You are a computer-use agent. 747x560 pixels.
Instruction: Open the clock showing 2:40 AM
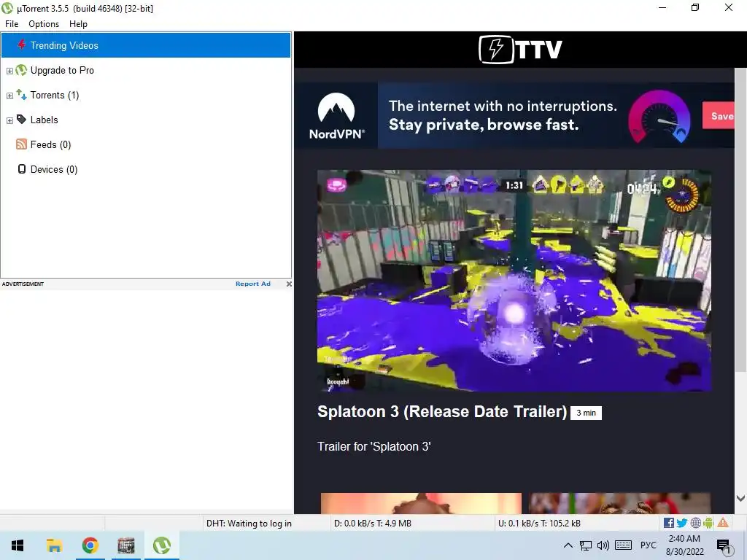point(684,545)
